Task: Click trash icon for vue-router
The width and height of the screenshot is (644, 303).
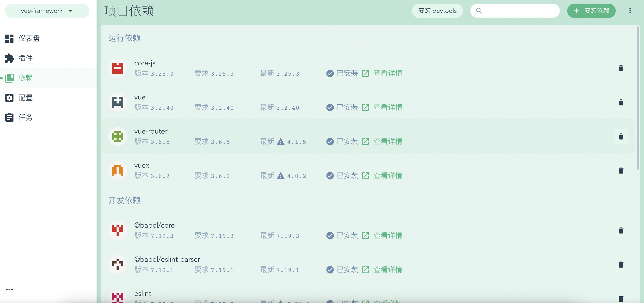Action: [621, 136]
